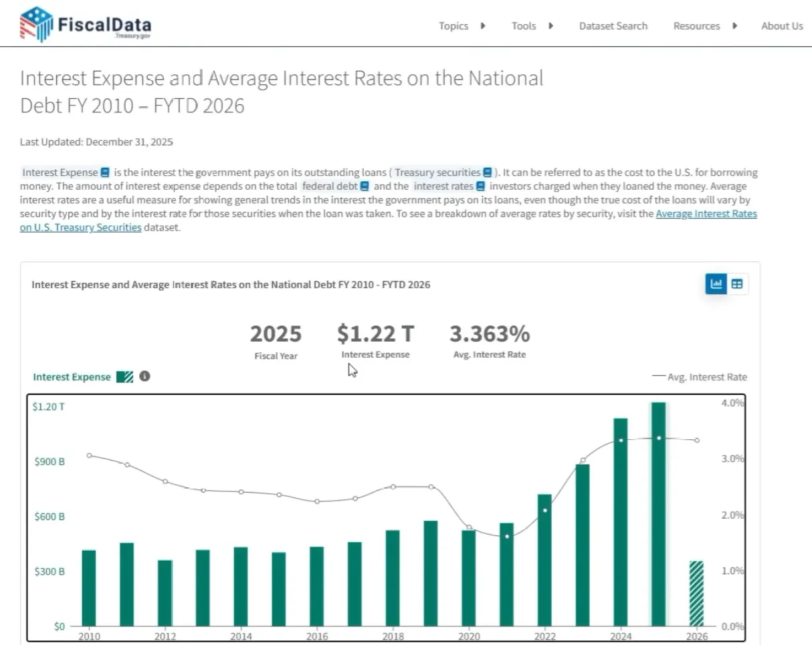Viewport: 812px width, 645px height.
Task: Click glossary book icon beside Treasury securities
Action: [488, 172]
